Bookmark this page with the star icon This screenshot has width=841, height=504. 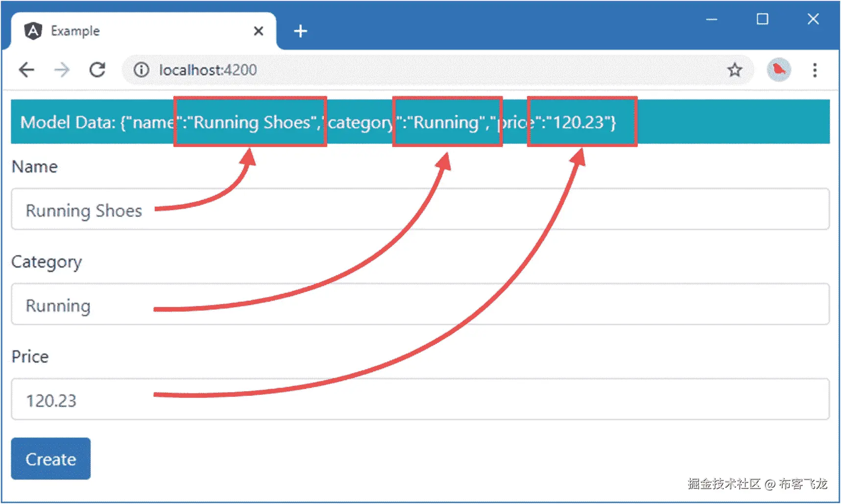coord(734,70)
